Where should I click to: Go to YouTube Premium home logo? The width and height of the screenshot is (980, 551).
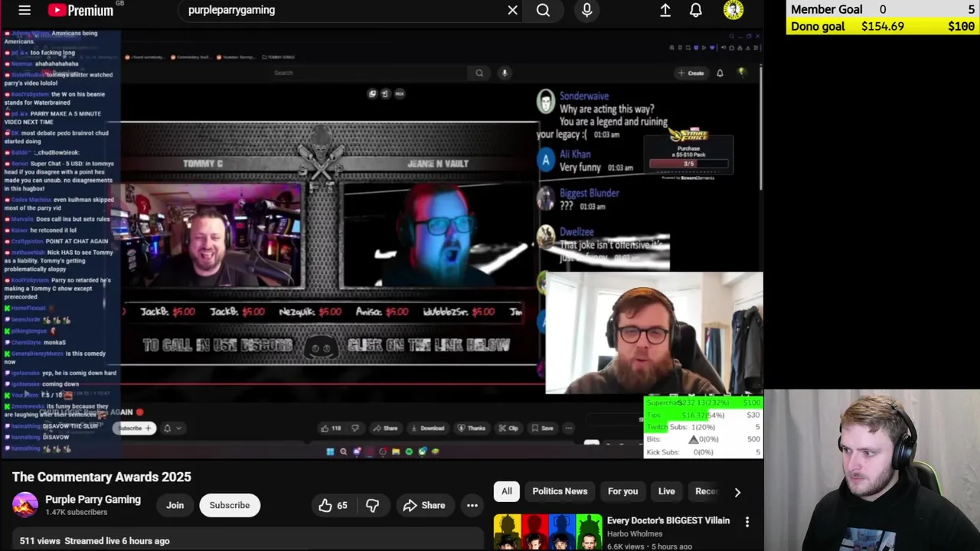tap(80, 10)
